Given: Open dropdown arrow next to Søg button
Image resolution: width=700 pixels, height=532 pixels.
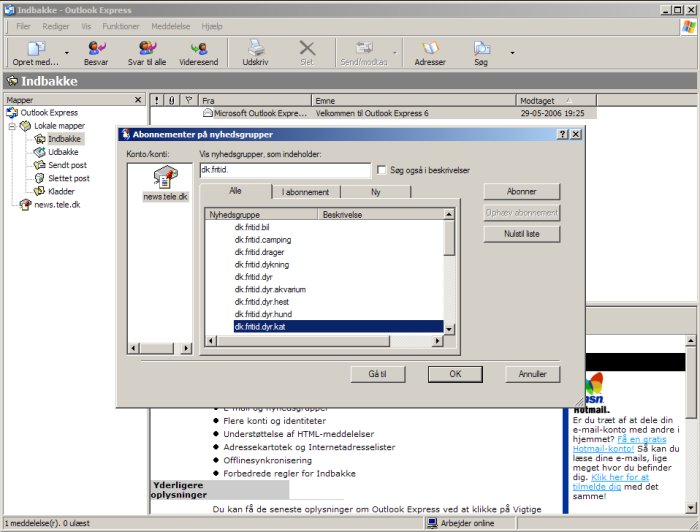Looking at the screenshot, I should (512, 53).
